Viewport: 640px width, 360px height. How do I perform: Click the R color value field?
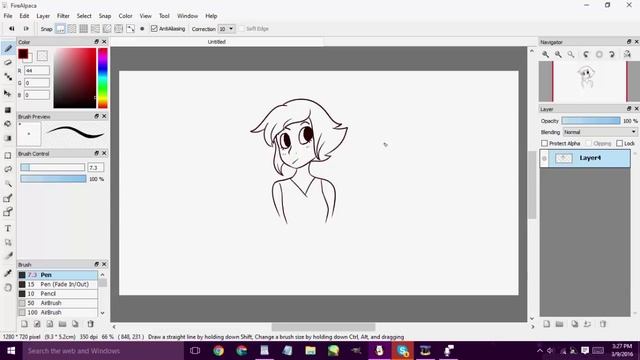click(x=37, y=71)
